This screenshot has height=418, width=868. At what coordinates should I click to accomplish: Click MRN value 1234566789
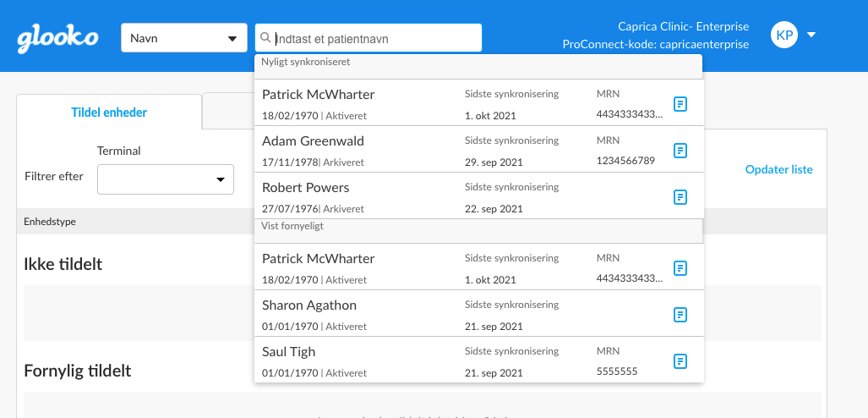625,161
